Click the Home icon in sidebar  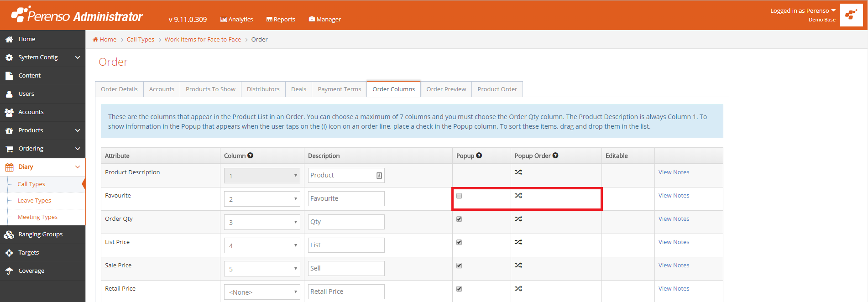tap(9, 39)
